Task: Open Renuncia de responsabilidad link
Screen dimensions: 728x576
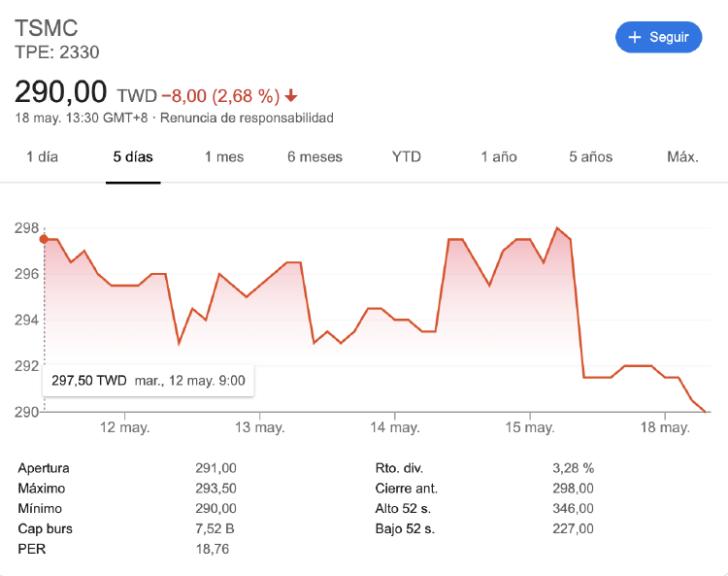Action: pos(247,119)
